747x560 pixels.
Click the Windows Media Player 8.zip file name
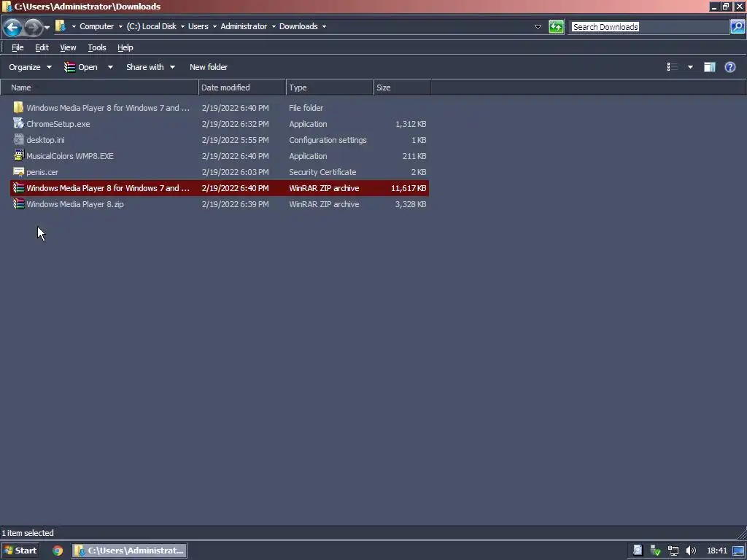pyautogui.click(x=75, y=204)
